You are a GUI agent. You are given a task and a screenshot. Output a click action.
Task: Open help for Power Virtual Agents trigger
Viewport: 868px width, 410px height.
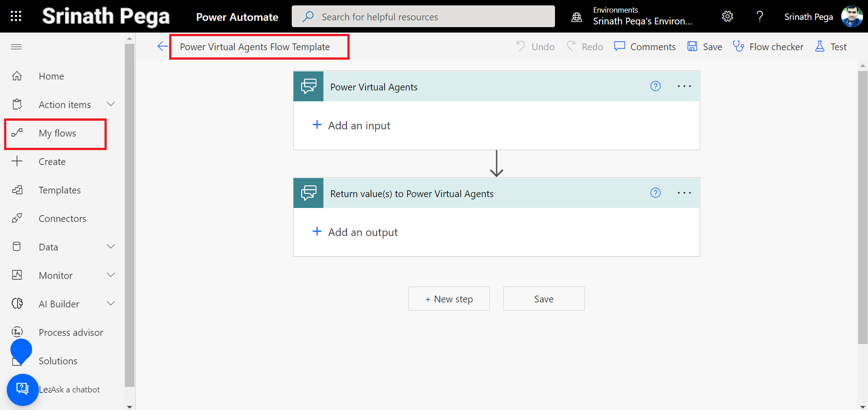click(x=655, y=86)
